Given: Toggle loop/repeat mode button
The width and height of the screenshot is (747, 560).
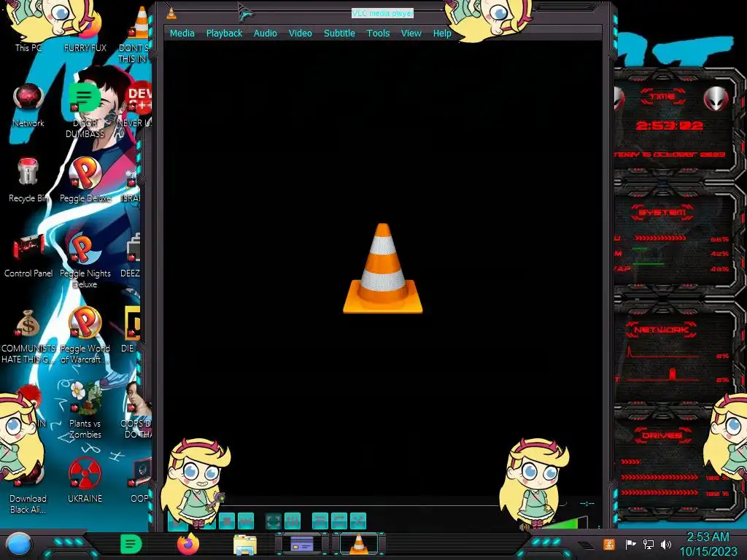Looking at the screenshot, I should coord(338,521).
